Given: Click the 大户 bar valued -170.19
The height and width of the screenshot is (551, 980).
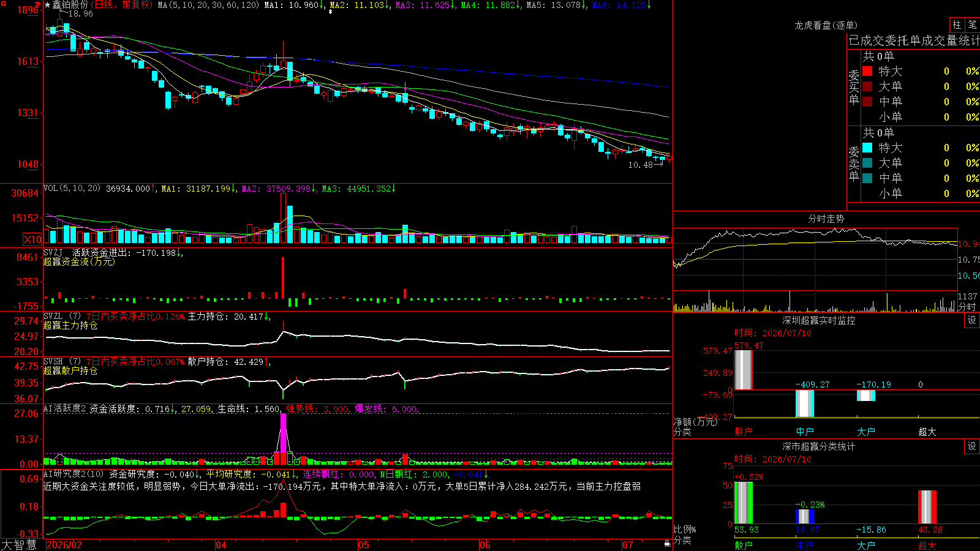Looking at the screenshot, I should point(866,395).
